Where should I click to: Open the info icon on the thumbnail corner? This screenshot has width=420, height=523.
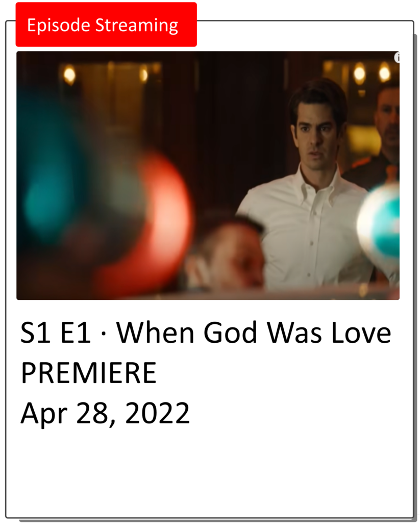[397, 57]
